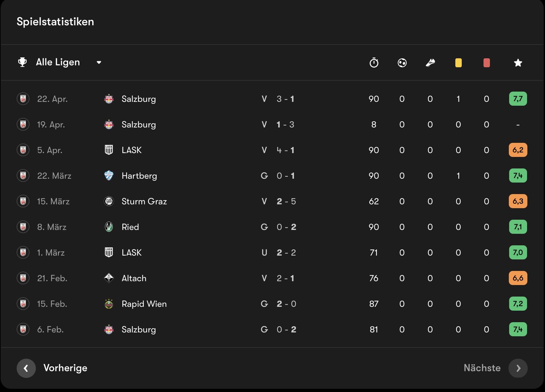Select the Alle Ligen league filter
Screen dimensions: 545x392
58,62
